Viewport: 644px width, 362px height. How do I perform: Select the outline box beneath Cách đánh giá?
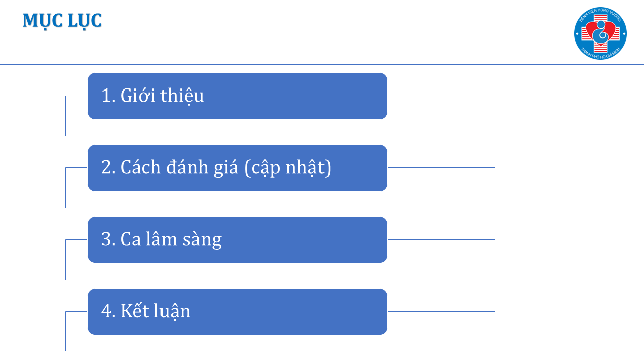coord(280,200)
